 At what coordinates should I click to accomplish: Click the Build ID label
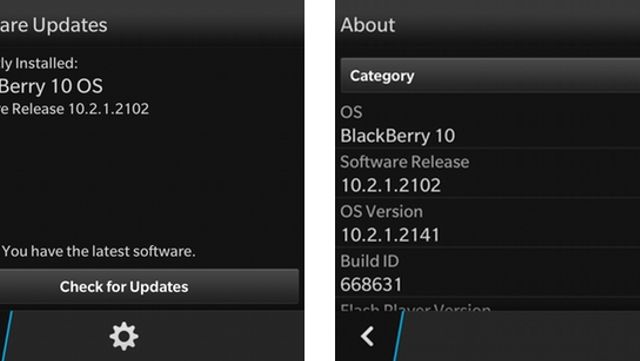pyautogui.click(x=369, y=261)
